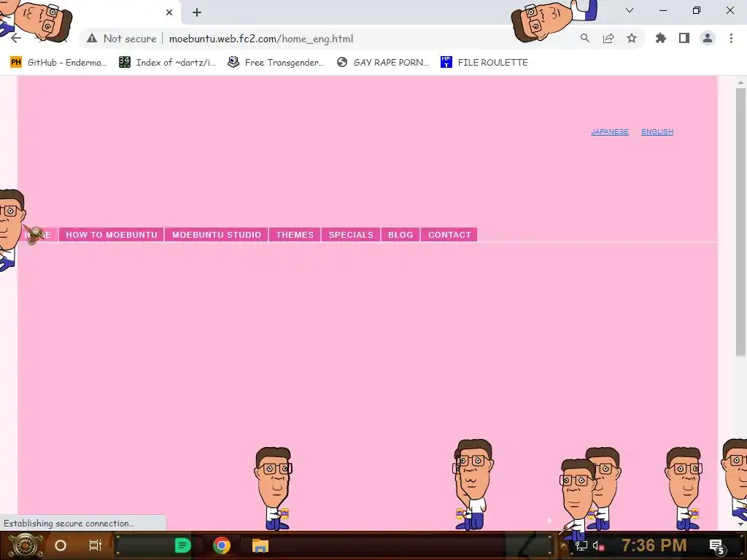Open the FILE ROULETTE bookmark

[x=484, y=63]
